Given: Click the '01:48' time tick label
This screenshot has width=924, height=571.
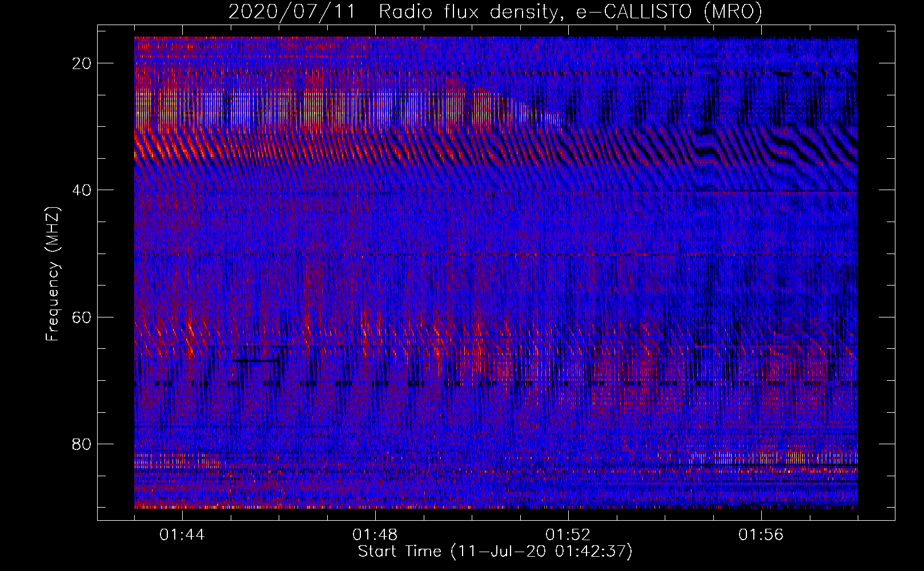Looking at the screenshot, I should point(375,535).
